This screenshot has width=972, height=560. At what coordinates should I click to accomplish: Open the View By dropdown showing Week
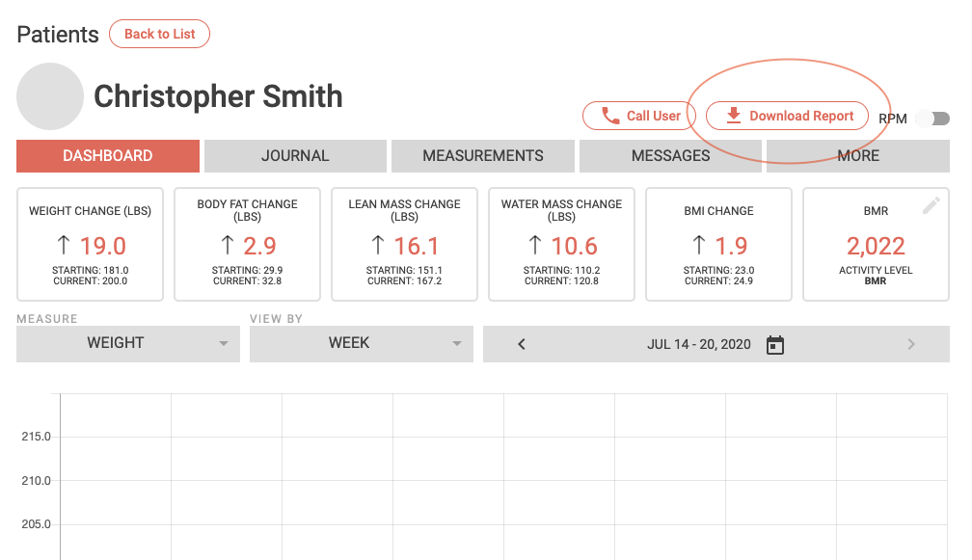[362, 343]
